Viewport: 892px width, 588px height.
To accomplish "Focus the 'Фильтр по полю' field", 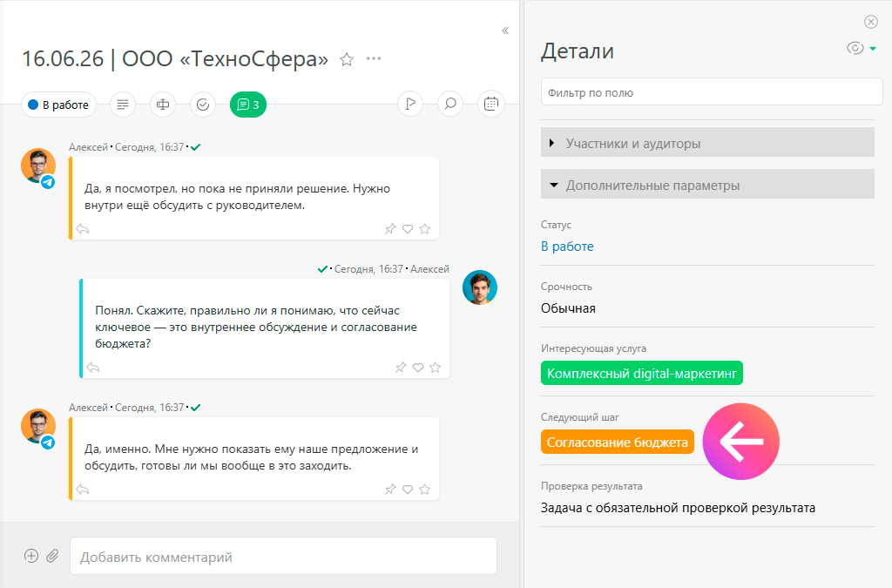I will click(712, 92).
